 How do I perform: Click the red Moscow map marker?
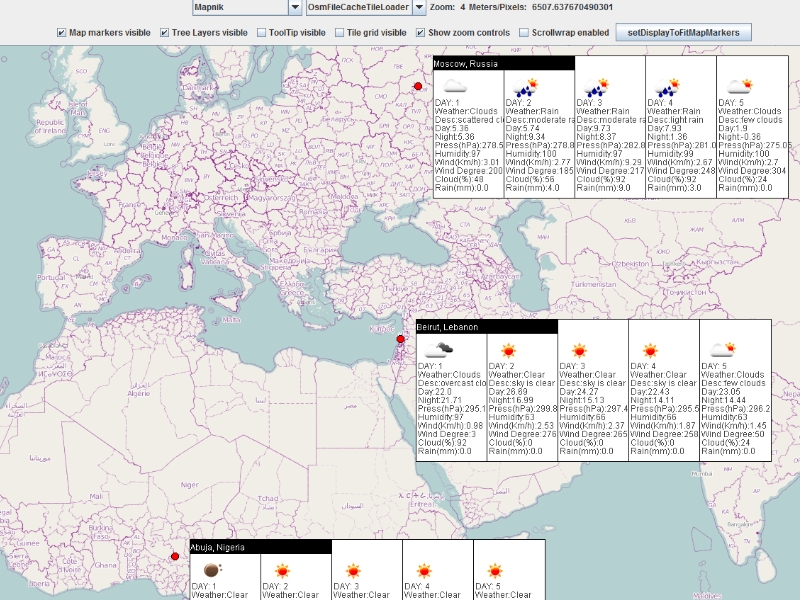pos(418,86)
